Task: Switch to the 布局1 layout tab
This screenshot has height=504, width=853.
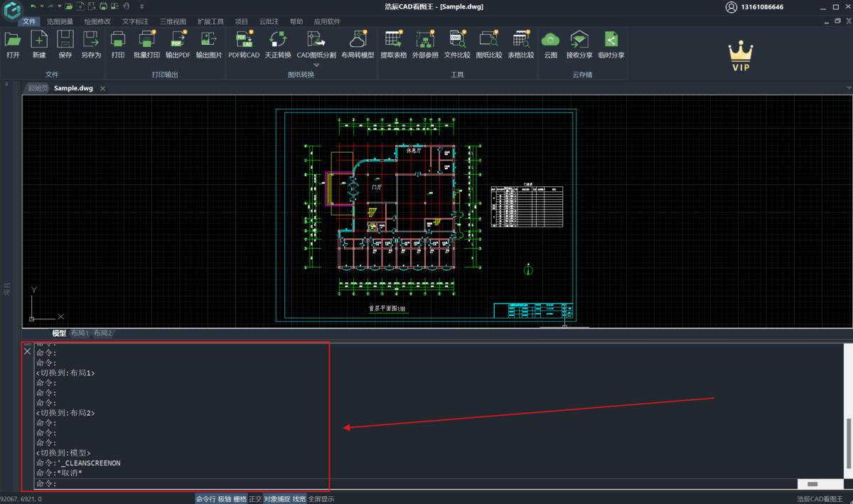Action: point(80,333)
